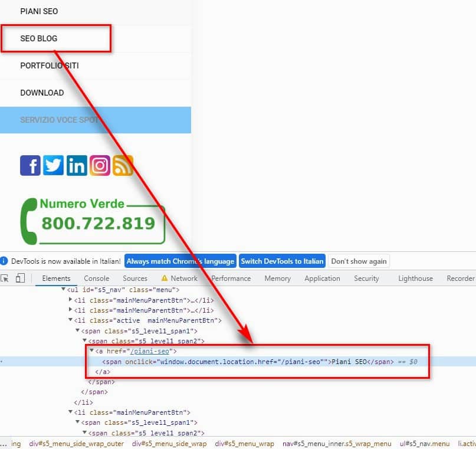Click the Facebook social icon
The height and width of the screenshot is (449, 476).
click(30, 165)
